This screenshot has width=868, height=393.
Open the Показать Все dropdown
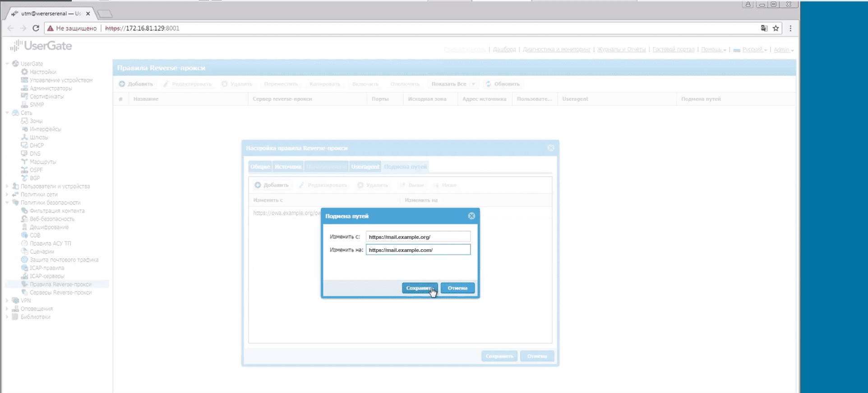[453, 84]
